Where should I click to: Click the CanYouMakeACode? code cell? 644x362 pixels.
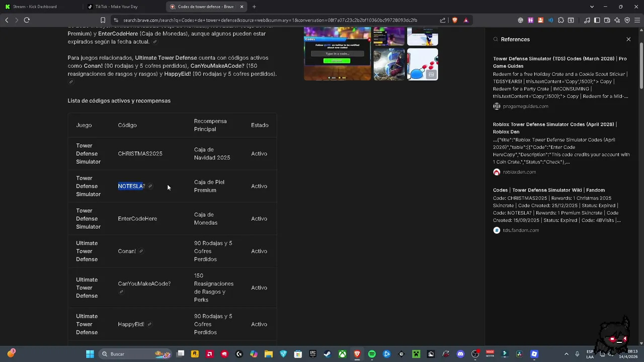[144, 284]
